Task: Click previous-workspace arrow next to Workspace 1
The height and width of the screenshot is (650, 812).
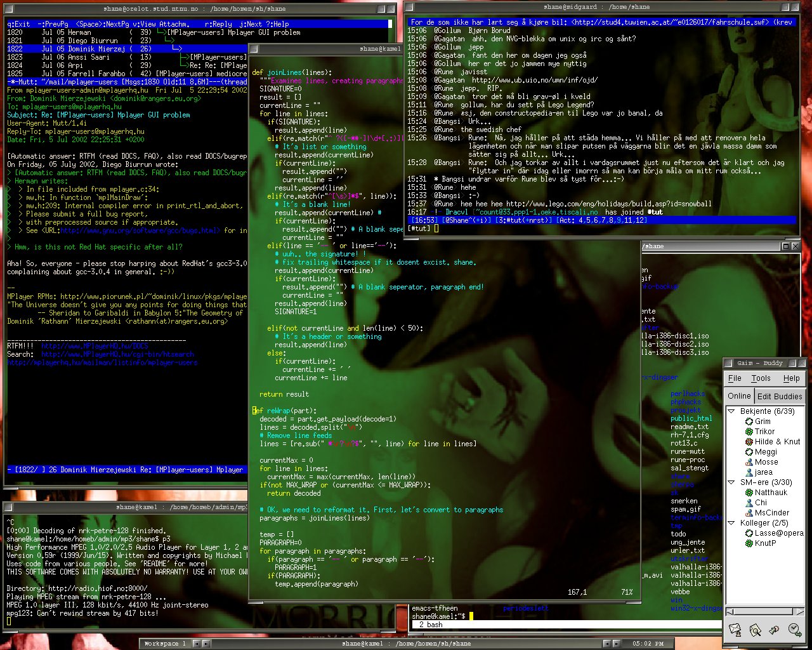Action: (197, 644)
